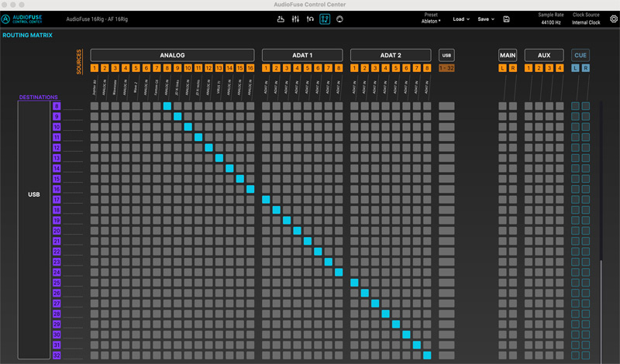Disable Analog 8 to USB 8 routing
Screen dimensions: 620x364
point(167,106)
